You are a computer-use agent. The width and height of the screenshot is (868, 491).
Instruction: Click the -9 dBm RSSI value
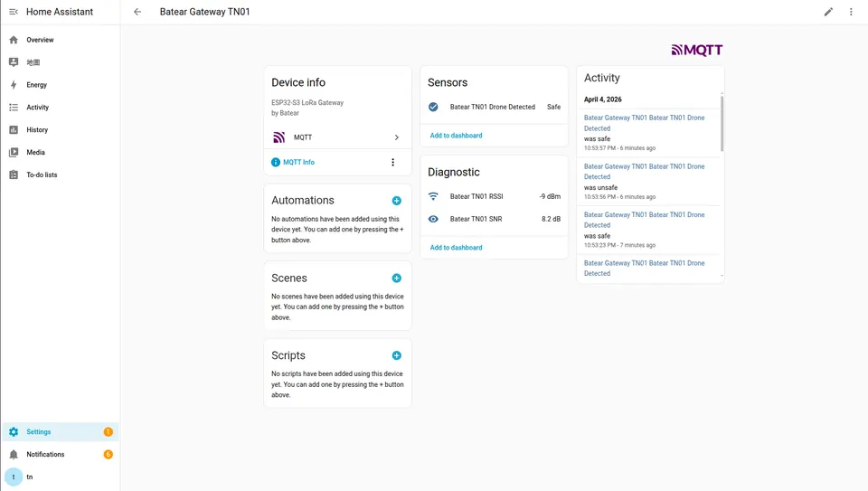[551, 196]
